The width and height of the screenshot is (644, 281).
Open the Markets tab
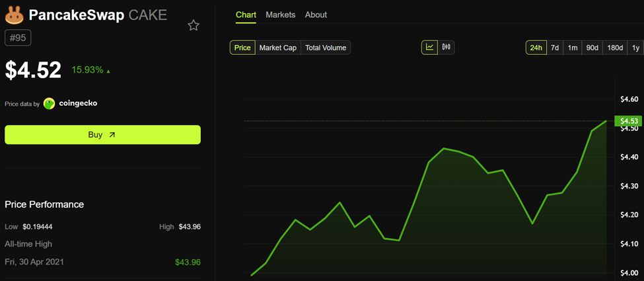[x=281, y=15]
